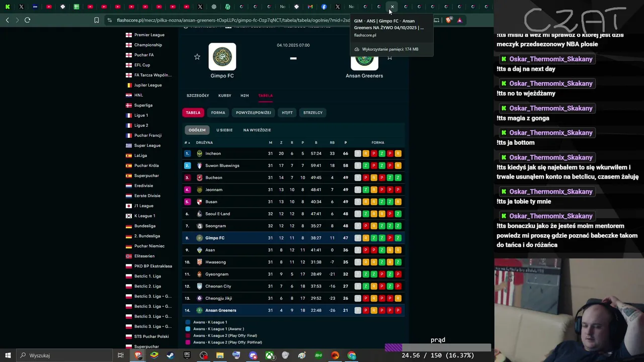The image size is (644, 362).
Task: Open Xbox app from the taskbar
Action: (270, 355)
